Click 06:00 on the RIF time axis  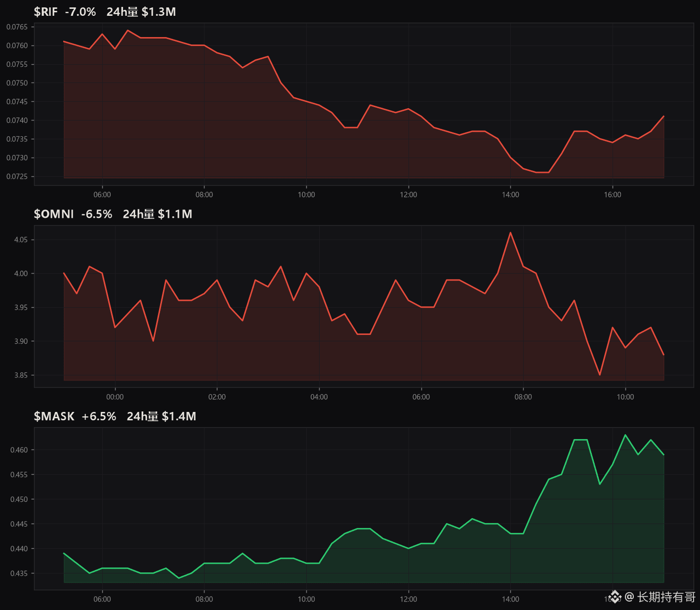point(102,195)
